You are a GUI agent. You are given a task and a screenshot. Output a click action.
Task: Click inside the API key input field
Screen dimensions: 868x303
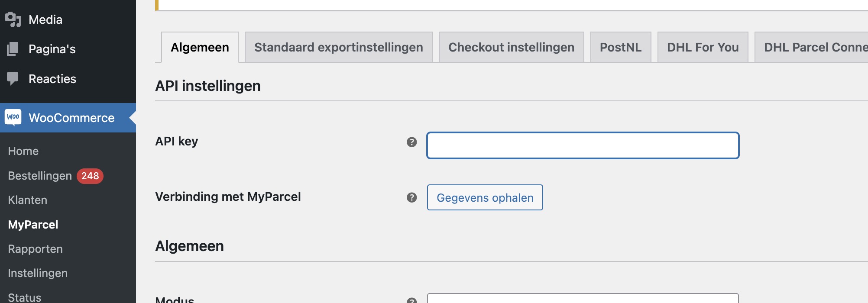coord(582,145)
